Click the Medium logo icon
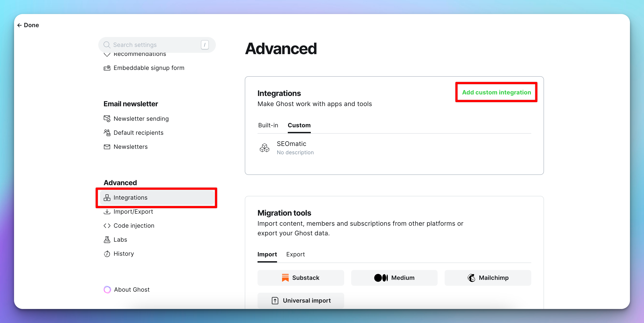Viewport: 644px width, 323px height. [381, 278]
